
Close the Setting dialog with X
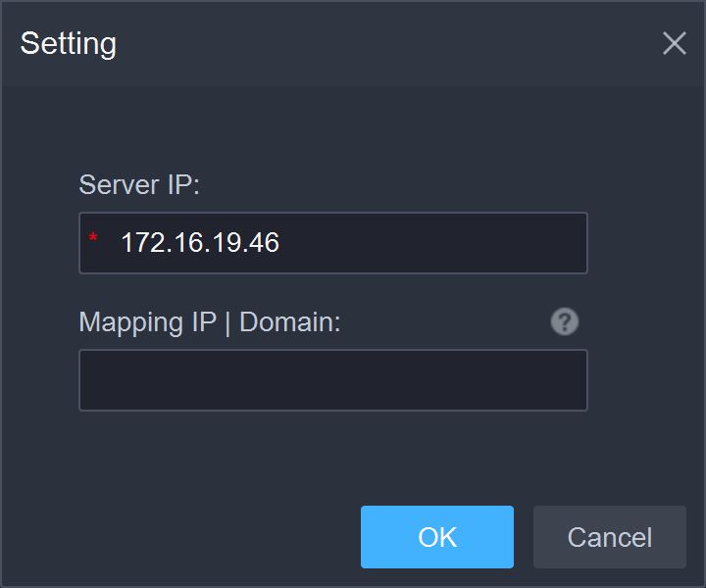coord(674,43)
